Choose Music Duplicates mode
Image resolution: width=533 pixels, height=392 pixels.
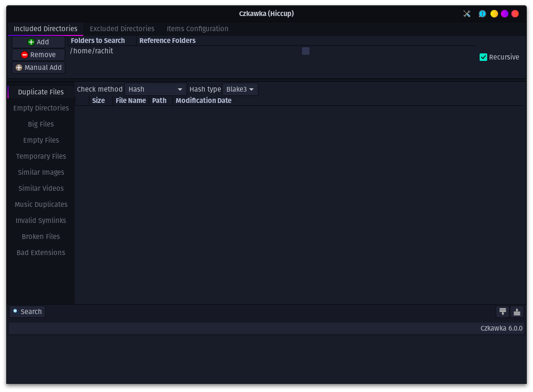pyautogui.click(x=41, y=204)
